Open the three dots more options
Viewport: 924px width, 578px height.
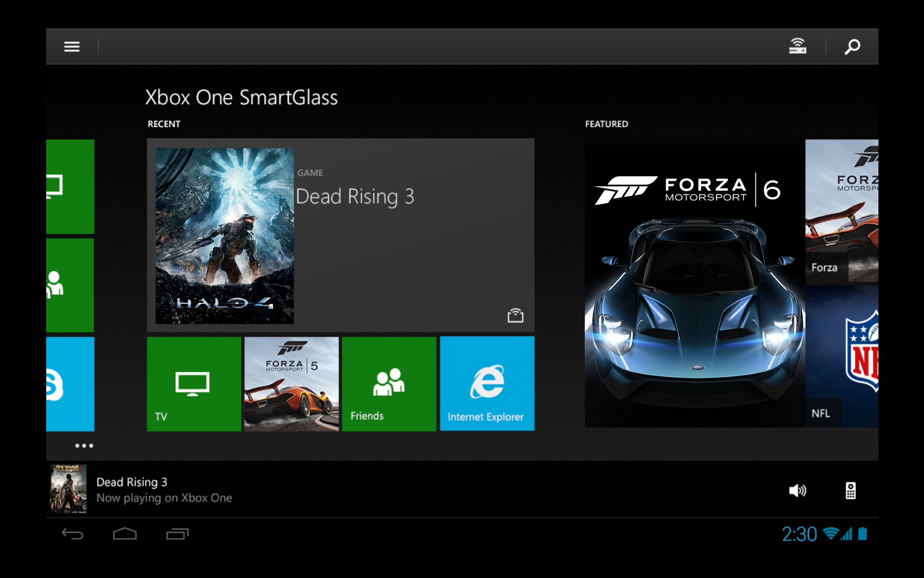[x=84, y=446]
